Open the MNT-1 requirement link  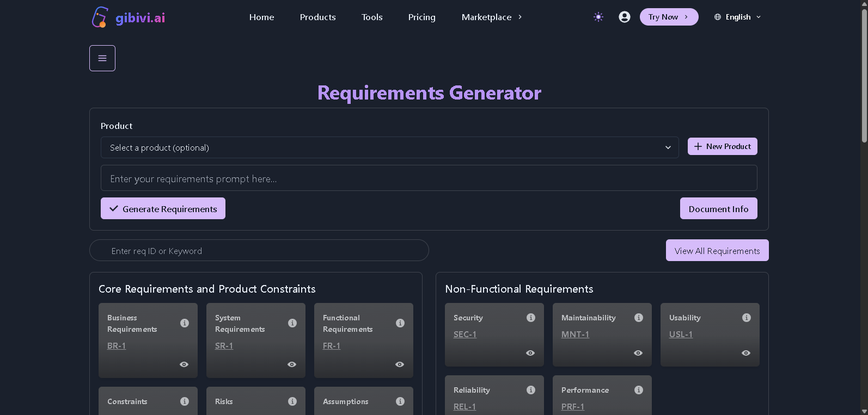575,335
